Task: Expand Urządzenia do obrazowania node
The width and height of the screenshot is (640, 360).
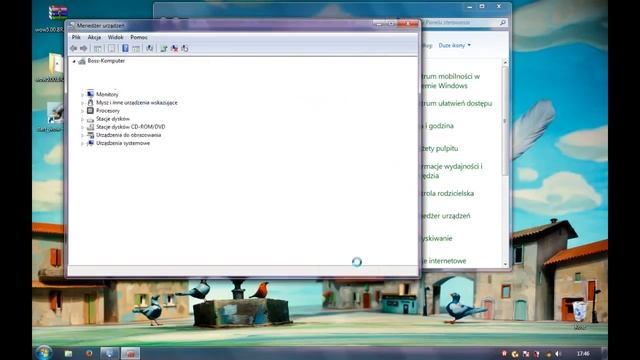Action: tap(82, 136)
